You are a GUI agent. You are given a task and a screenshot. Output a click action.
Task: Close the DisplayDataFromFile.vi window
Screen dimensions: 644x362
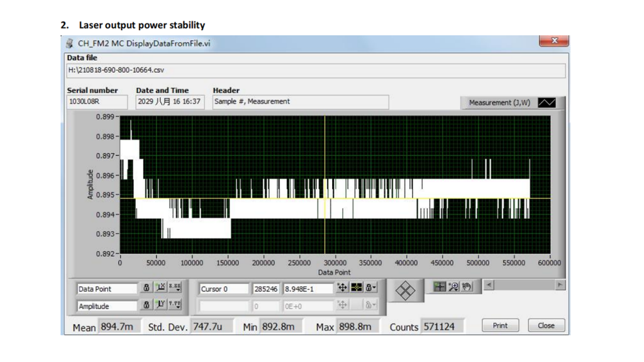click(553, 40)
